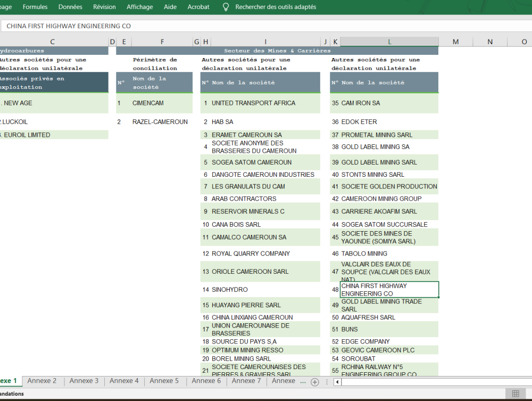This screenshot has width=532, height=401.
Task: Select the PROMETAL MINING SARL cell
Action: coord(389,135)
